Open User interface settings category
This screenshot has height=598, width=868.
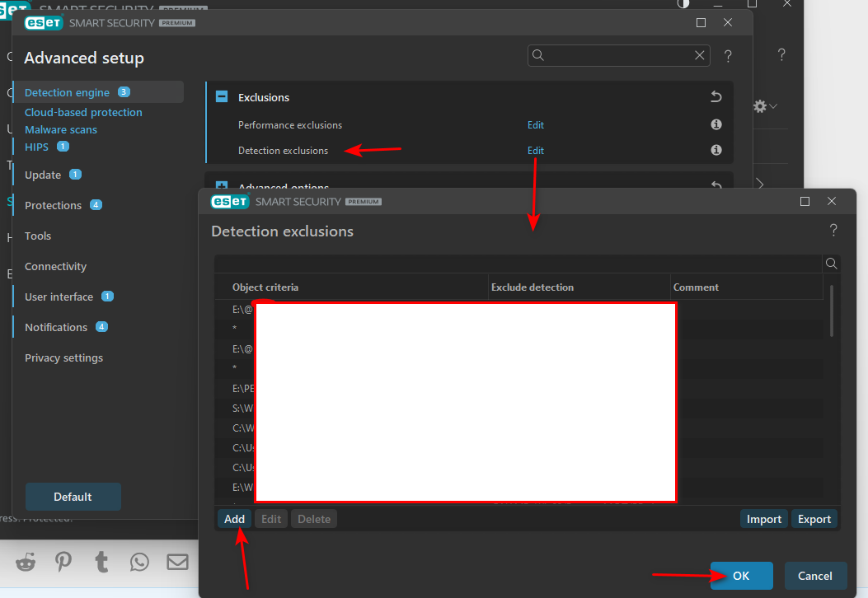click(x=59, y=297)
